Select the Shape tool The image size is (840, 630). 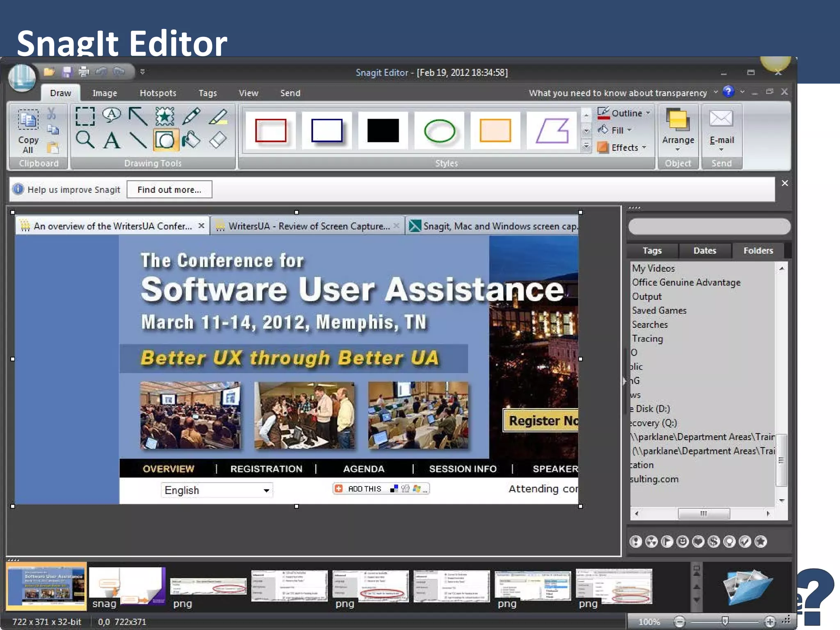click(165, 140)
